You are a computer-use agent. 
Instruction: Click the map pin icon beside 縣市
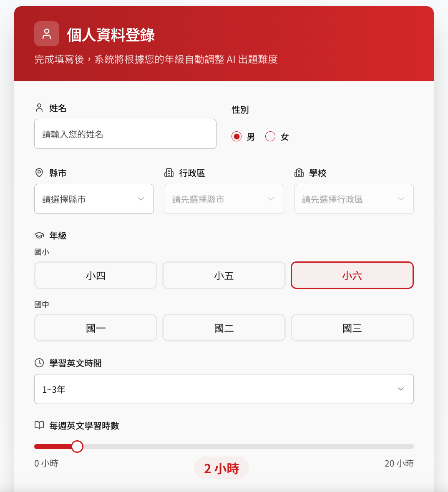pyautogui.click(x=39, y=173)
